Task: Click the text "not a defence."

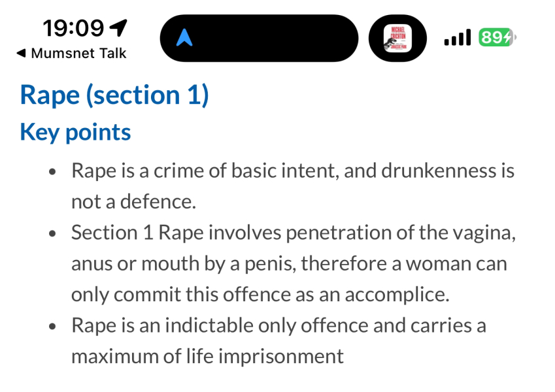Action: point(133,201)
